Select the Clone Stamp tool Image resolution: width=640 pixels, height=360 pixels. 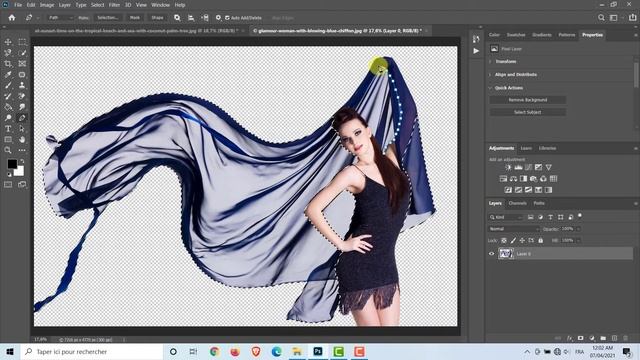click(x=22, y=85)
